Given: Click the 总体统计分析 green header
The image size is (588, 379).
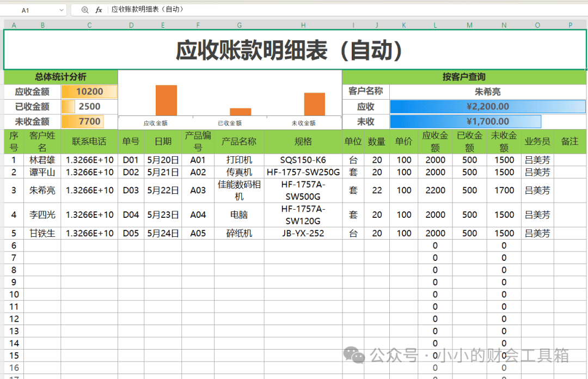Looking at the screenshot, I should tap(61, 77).
